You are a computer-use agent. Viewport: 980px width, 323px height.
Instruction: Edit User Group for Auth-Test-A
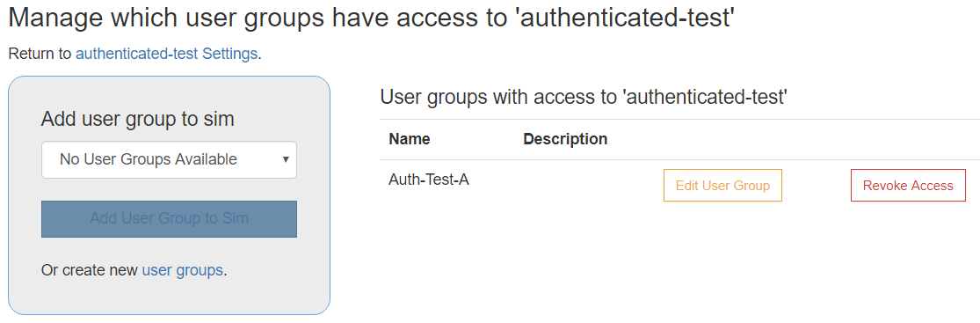(722, 186)
